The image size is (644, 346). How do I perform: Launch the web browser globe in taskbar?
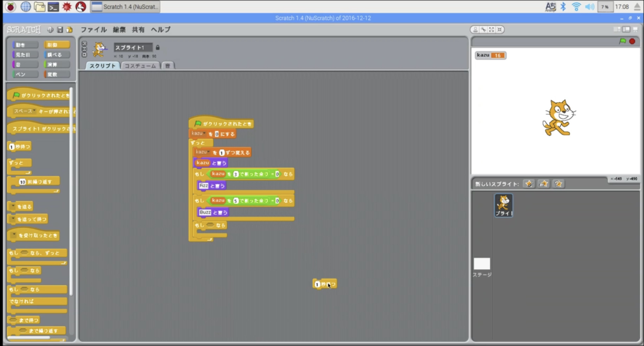25,7
